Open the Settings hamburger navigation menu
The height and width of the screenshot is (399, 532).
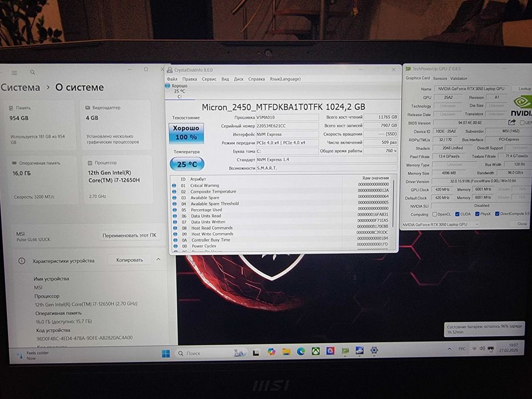point(14,72)
